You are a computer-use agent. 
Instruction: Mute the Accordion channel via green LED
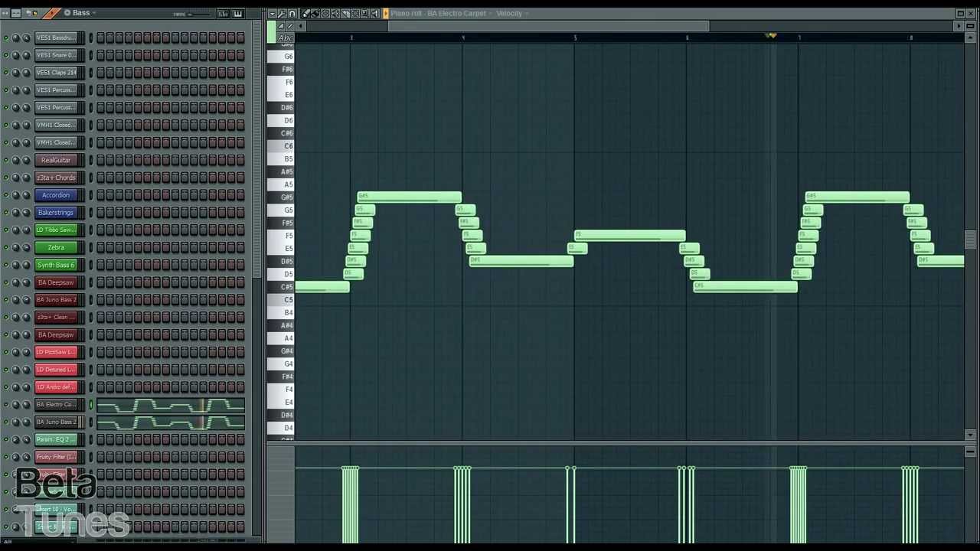[x=6, y=195]
